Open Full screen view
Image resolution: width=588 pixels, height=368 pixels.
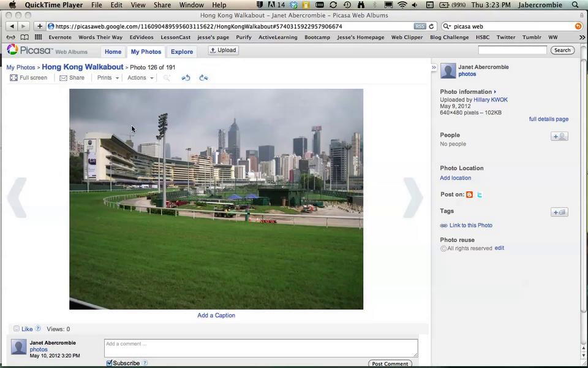click(29, 78)
